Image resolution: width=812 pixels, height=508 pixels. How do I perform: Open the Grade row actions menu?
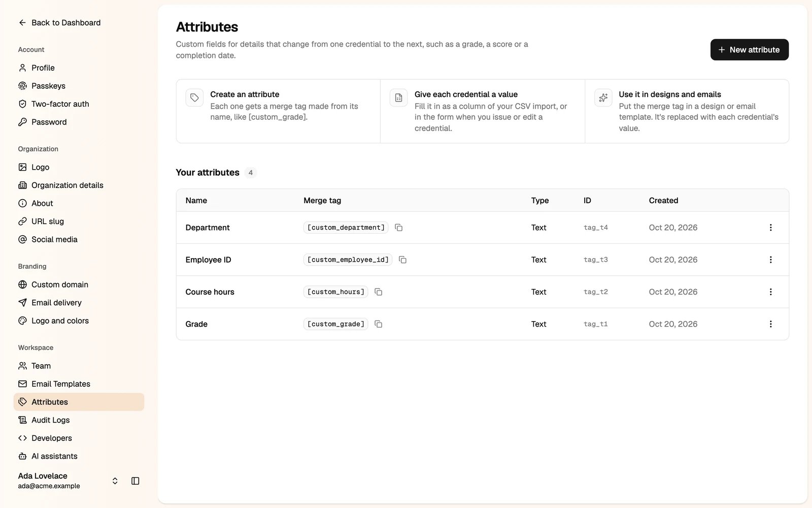point(770,324)
